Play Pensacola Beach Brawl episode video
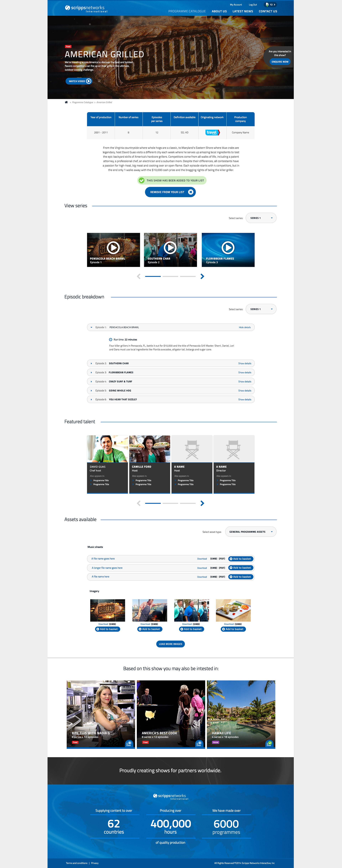The width and height of the screenshot is (342, 868). [113, 248]
